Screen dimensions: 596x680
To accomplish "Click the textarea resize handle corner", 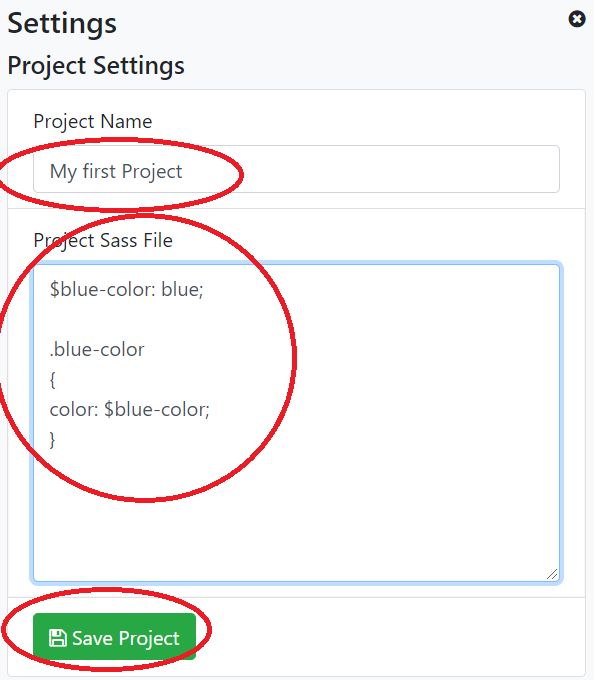I will pyautogui.click(x=552, y=574).
